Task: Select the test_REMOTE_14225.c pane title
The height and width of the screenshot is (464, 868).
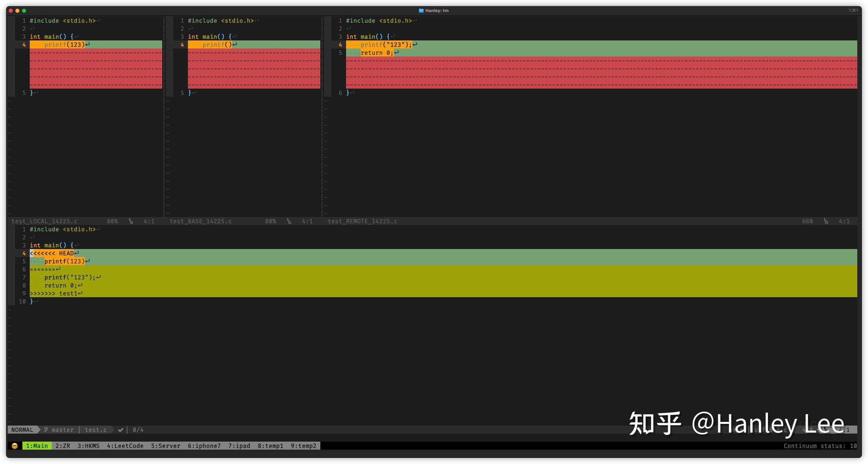Action: (362, 221)
